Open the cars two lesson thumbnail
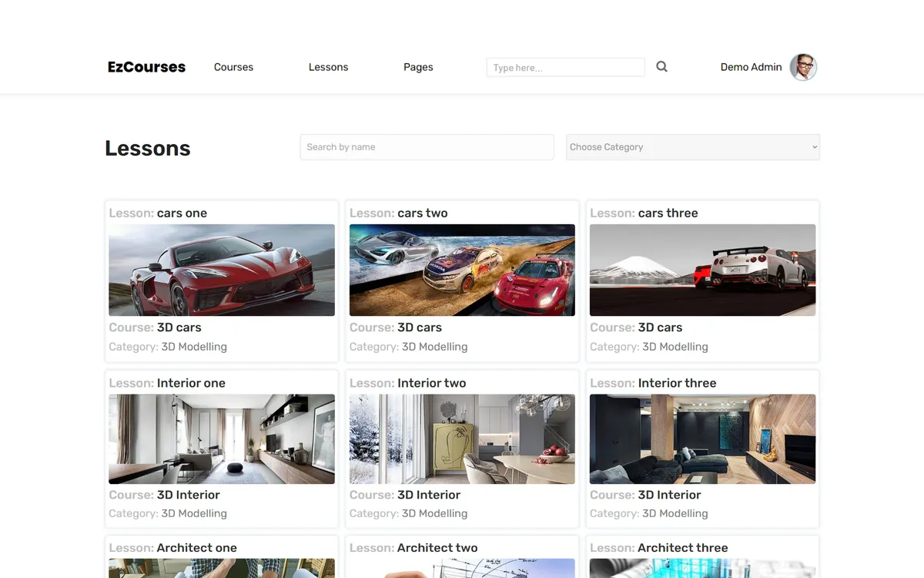924x578 pixels. [462, 270]
